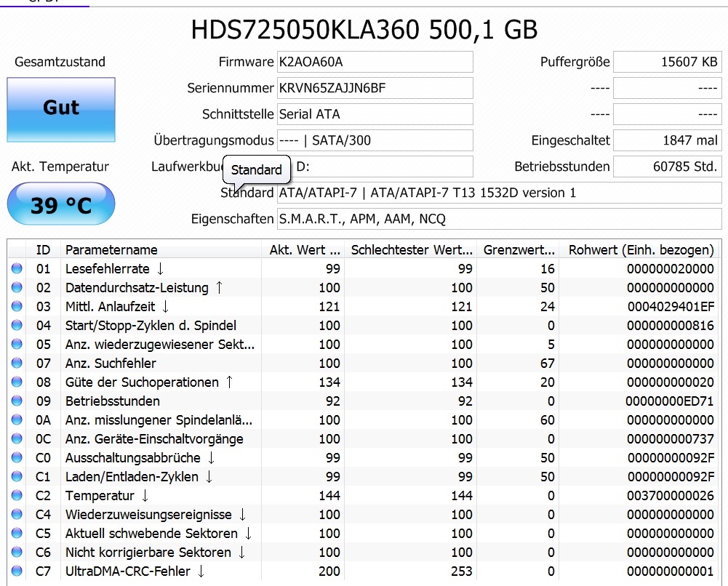Click the drive title HDS725050KLA360 500,1 GB
This screenshot has height=586, width=728.
[x=364, y=30]
